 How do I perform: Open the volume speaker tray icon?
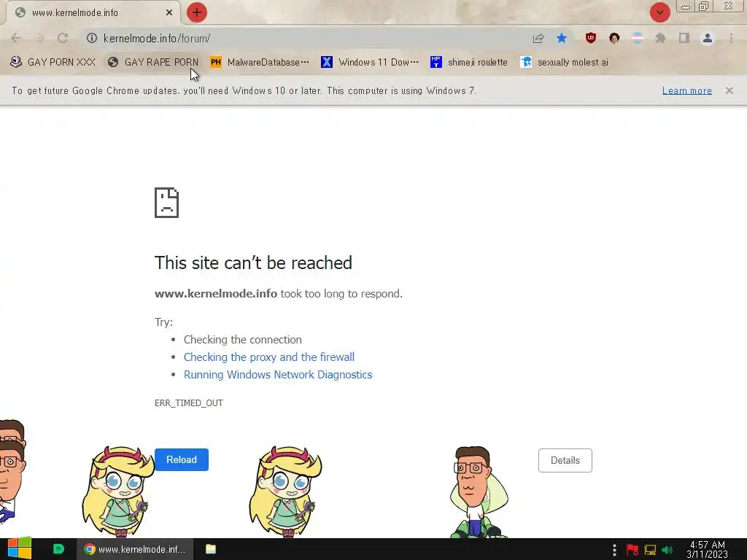667,550
